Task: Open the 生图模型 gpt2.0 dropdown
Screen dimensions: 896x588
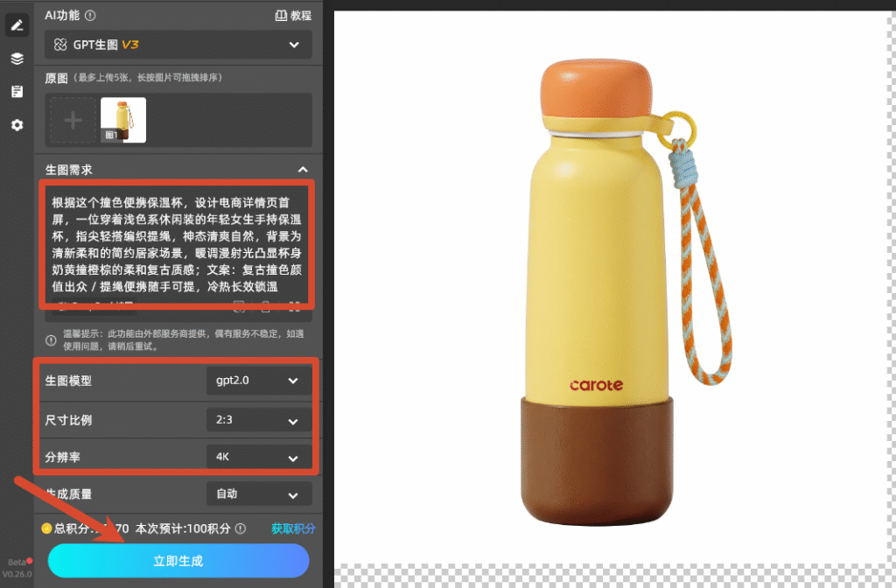Action: coord(259,381)
